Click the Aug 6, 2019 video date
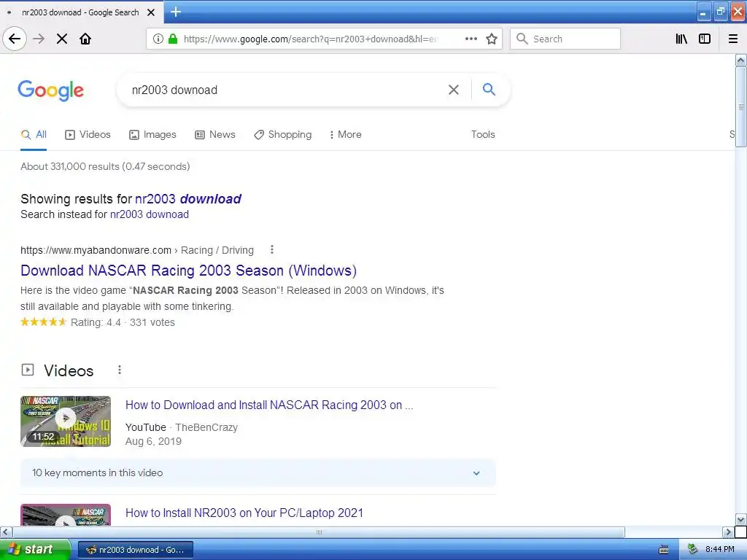 point(153,441)
